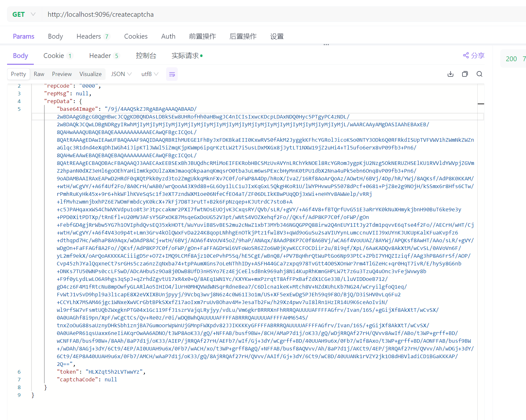Switch to the request Params tab

pyautogui.click(x=23, y=36)
